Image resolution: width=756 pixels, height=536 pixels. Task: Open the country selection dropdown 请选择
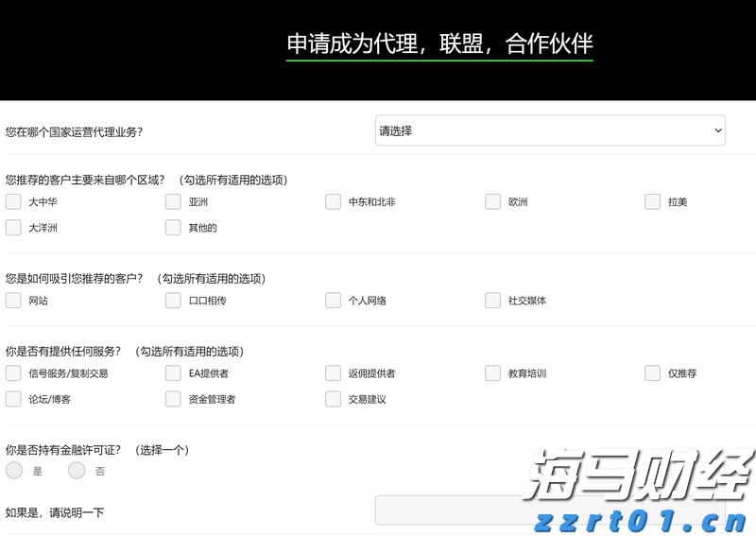pyautogui.click(x=550, y=130)
